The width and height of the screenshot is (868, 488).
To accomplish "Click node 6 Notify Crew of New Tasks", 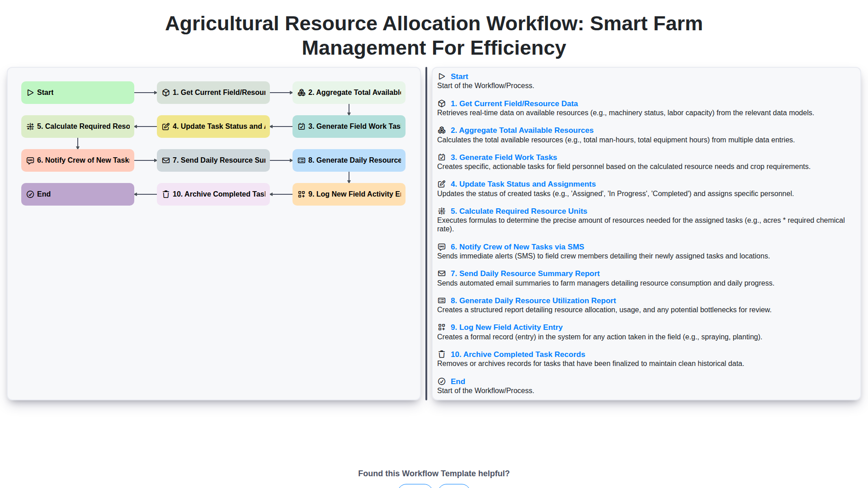I will pyautogui.click(x=78, y=160).
